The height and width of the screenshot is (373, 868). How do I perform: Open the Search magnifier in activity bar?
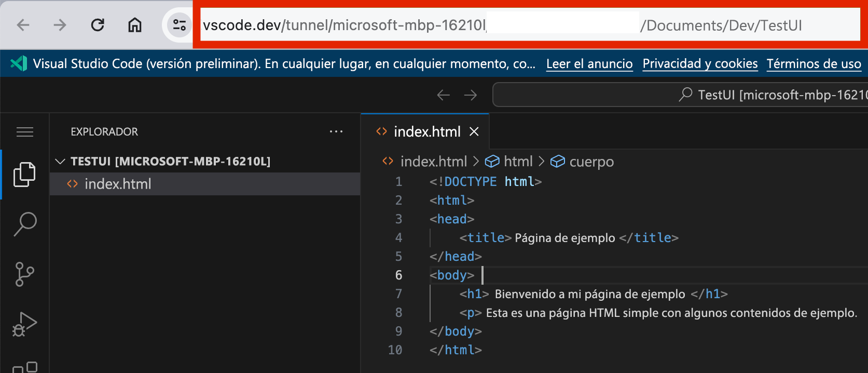(25, 224)
